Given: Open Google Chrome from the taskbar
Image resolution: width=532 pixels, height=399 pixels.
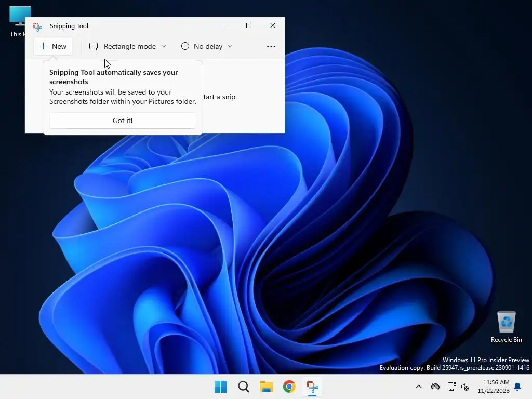Looking at the screenshot, I should click(x=289, y=387).
